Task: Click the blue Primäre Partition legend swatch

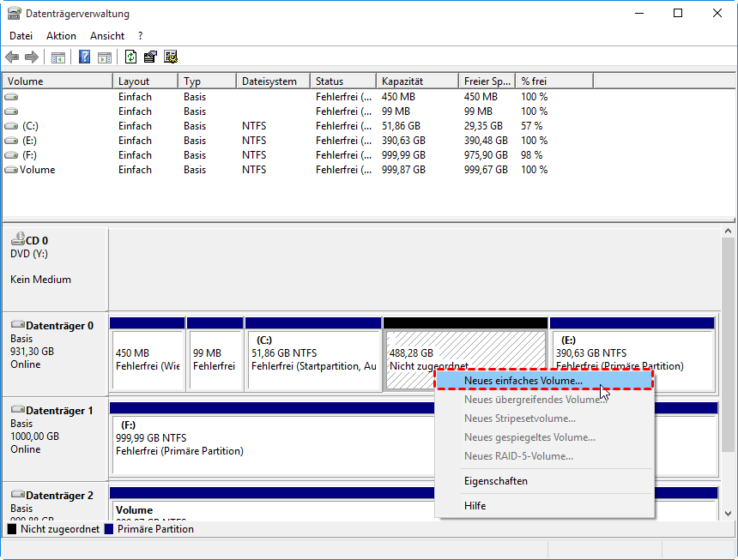Action: [x=109, y=529]
